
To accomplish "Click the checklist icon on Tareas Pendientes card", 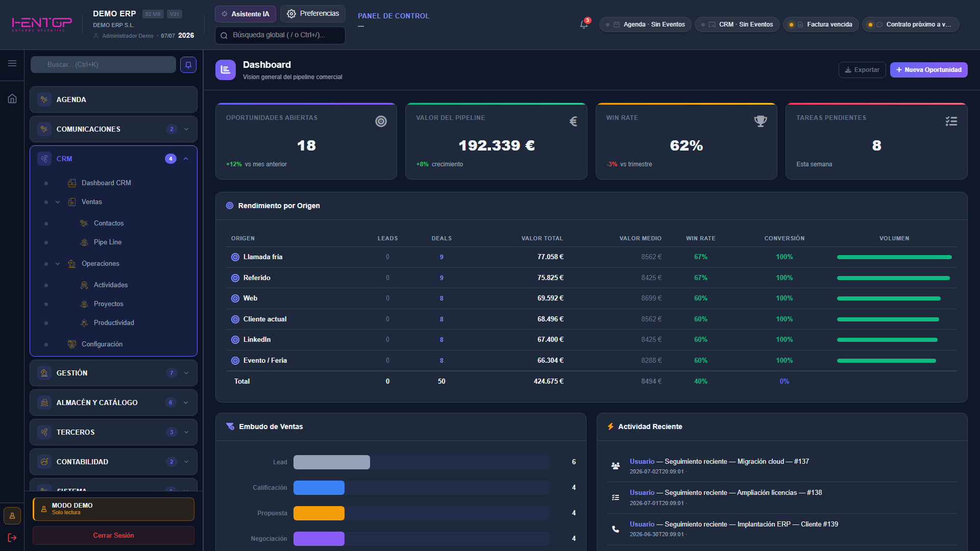I will click(951, 121).
